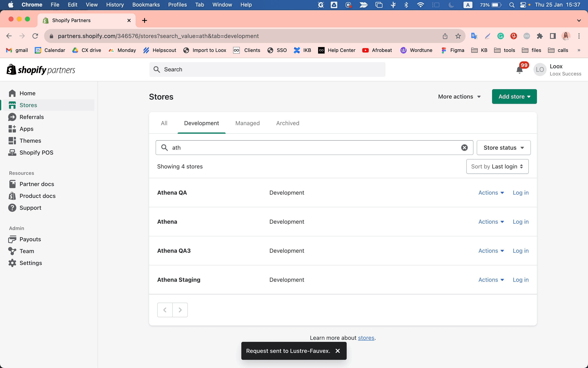The width and height of the screenshot is (588, 368).
Task: Expand the More actions dropdown
Action: 459,97
